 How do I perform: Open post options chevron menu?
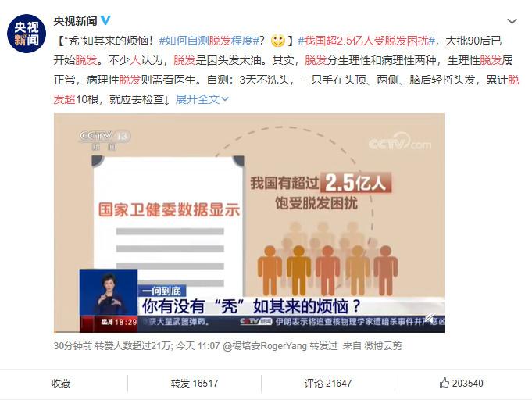click(x=512, y=21)
